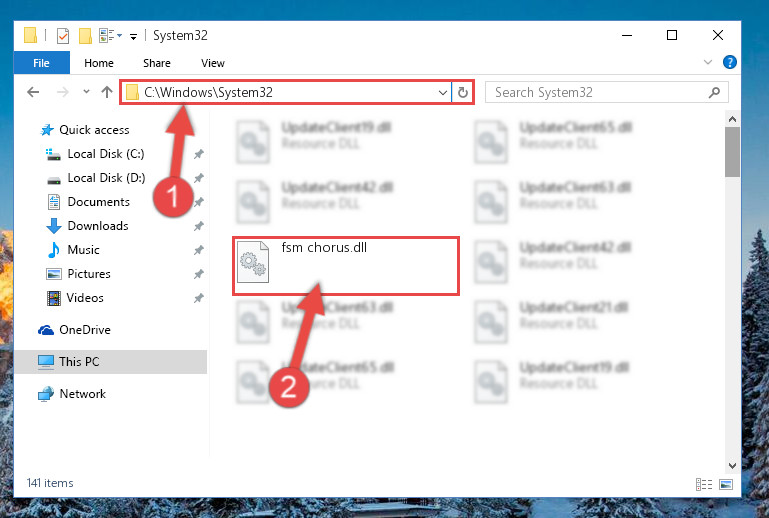
Task: Go forward with the Forward arrow
Action: (x=63, y=92)
